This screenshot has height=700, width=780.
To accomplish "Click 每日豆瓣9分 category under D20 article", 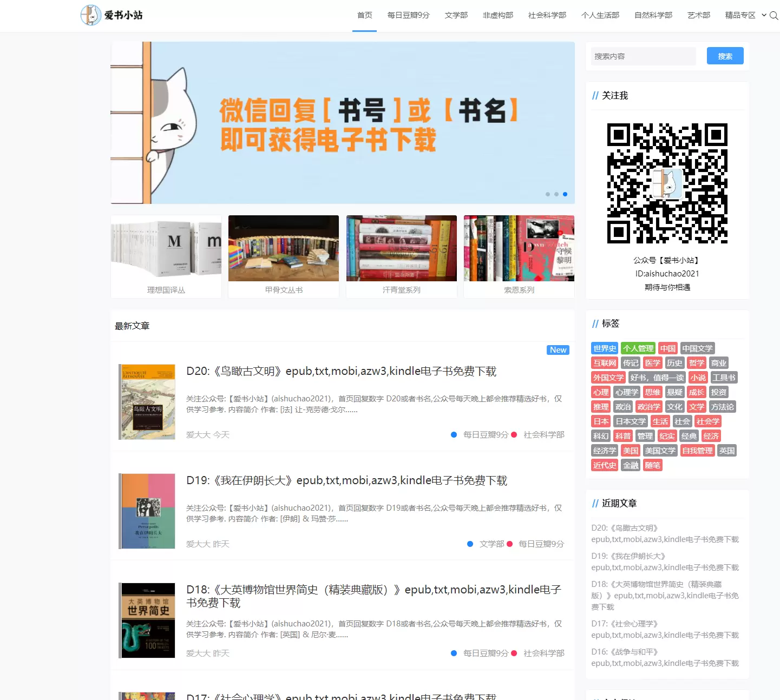I will (486, 434).
